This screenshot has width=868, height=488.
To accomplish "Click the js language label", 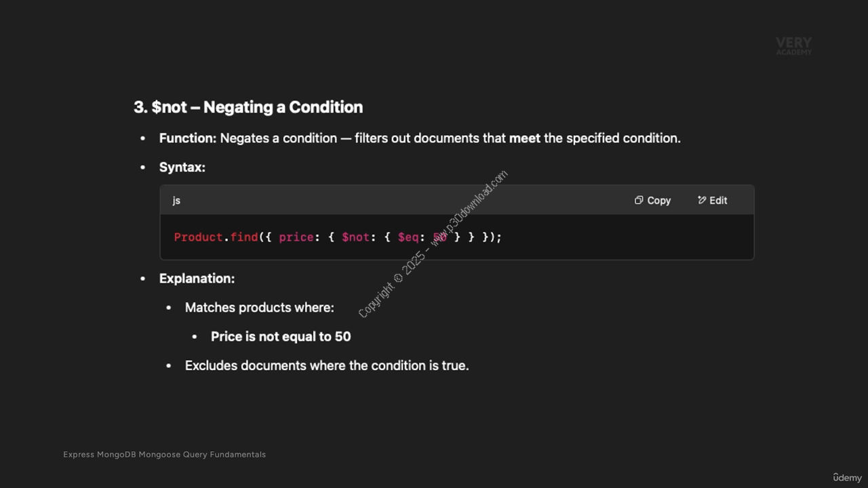I will [176, 200].
